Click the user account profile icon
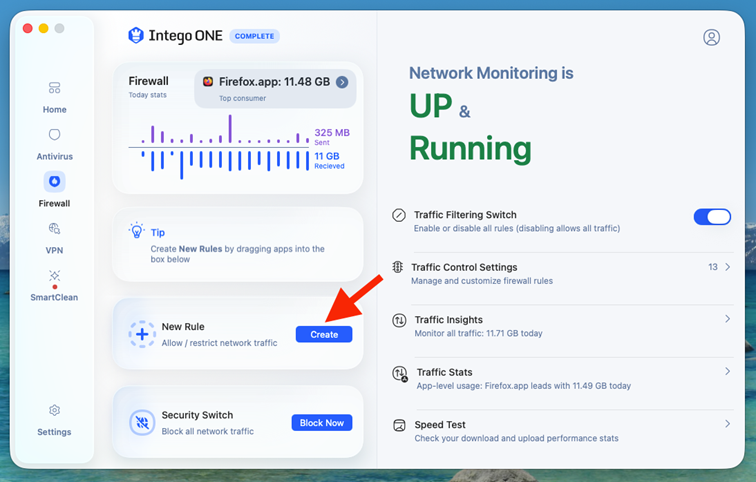This screenshot has width=756, height=482. tap(711, 37)
